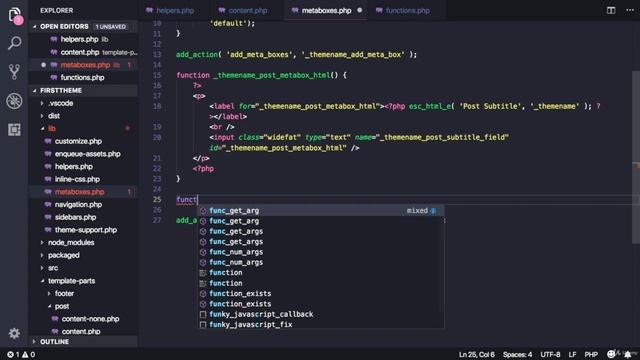The image size is (640, 360).
Task: Choose first function_exists suggestion
Action: tap(321, 293)
